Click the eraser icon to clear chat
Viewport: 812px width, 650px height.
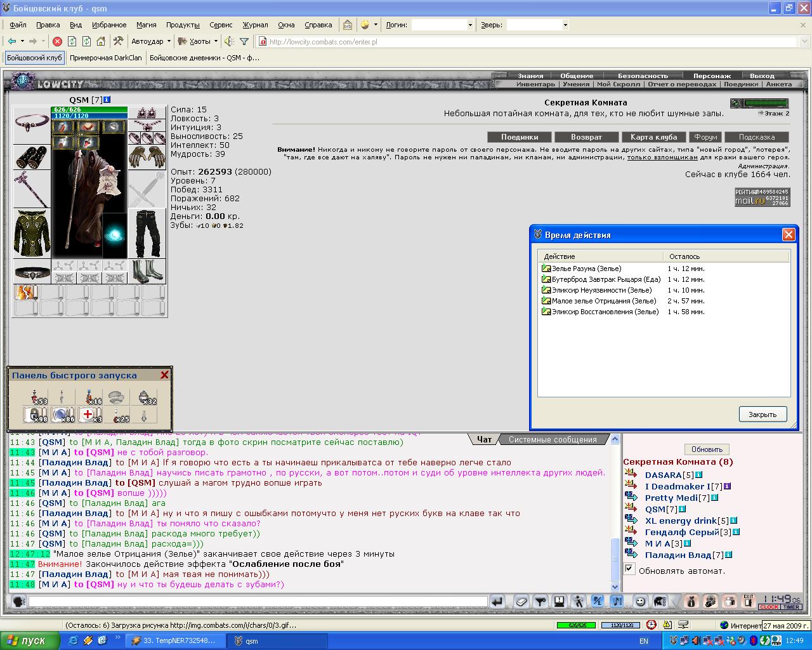[521, 600]
